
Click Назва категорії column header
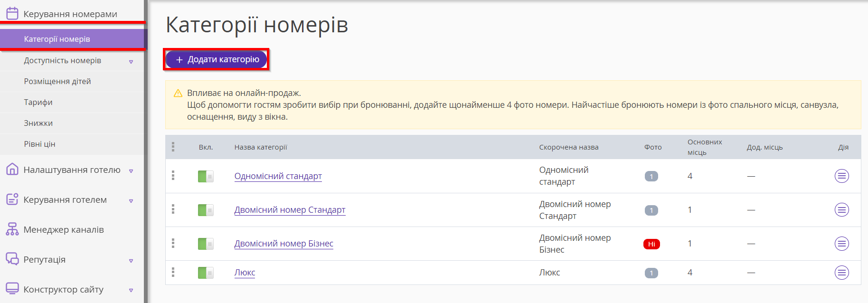click(261, 147)
